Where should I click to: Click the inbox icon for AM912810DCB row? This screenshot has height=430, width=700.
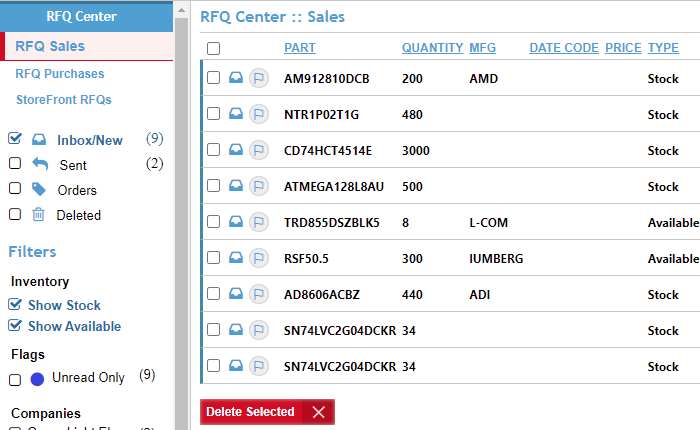tap(236, 78)
